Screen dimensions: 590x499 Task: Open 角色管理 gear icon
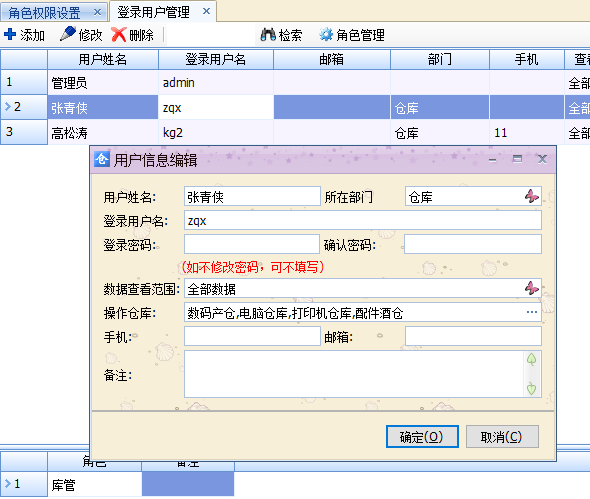pos(326,35)
